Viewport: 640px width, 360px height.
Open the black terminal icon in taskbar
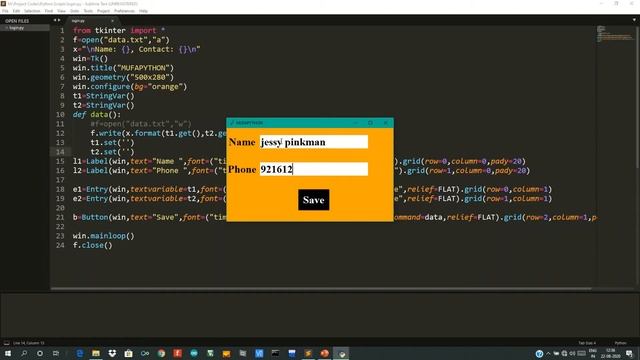(276, 353)
